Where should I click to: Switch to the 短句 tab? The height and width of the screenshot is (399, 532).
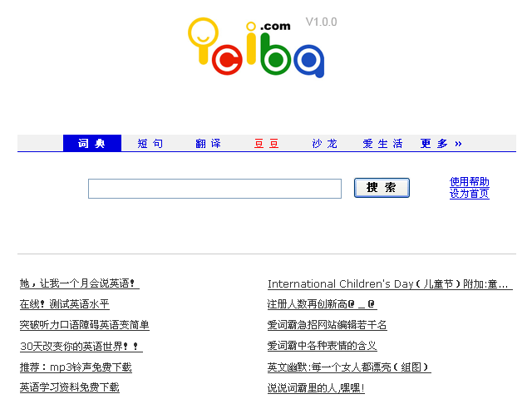pyautogui.click(x=150, y=144)
